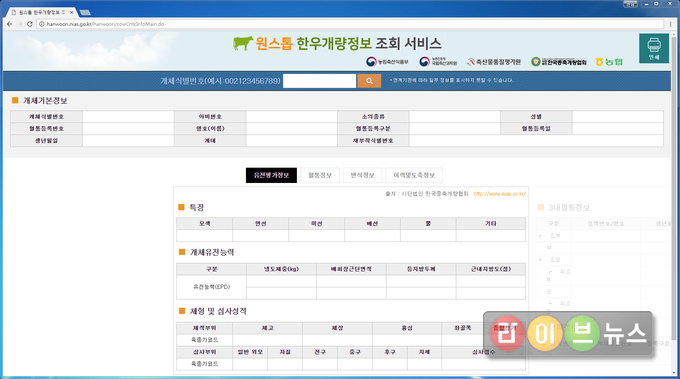680x379 pixels.
Task: Click the 아비번호 table label
Action: click(x=210, y=117)
